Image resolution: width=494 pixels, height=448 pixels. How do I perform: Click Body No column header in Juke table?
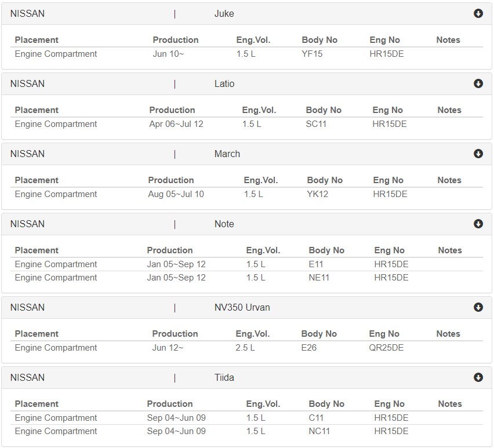click(x=319, y=40)
